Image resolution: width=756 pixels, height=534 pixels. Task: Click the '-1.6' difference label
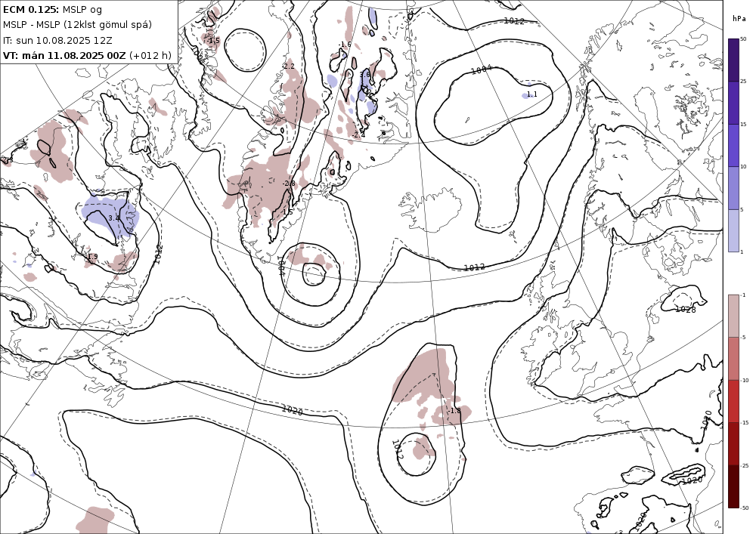coord(345,45)
